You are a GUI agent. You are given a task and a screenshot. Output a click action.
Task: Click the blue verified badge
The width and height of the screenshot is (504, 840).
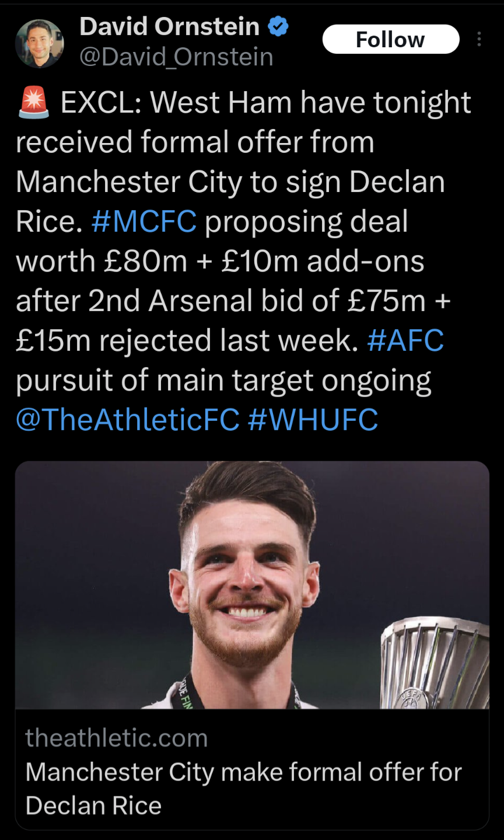278,26
